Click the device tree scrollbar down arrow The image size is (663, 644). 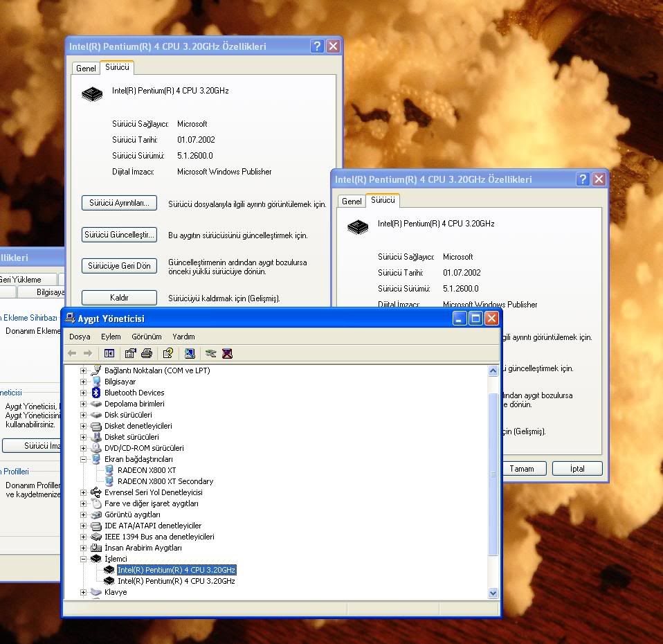pyautogui.click(x=493, y=593)
